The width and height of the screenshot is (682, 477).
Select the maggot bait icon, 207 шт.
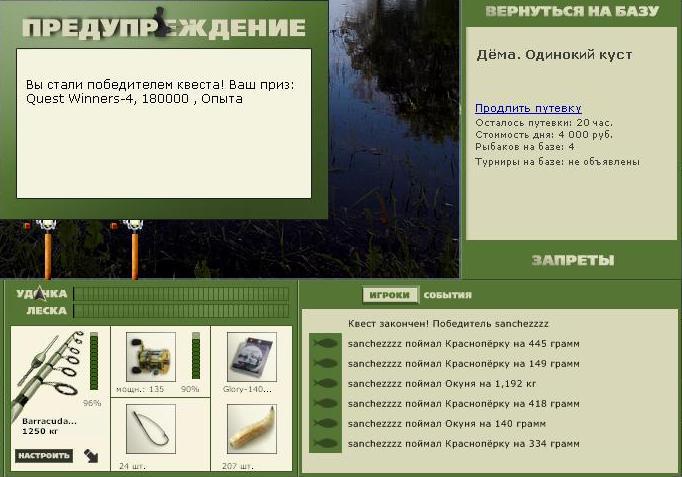point(251,429)
